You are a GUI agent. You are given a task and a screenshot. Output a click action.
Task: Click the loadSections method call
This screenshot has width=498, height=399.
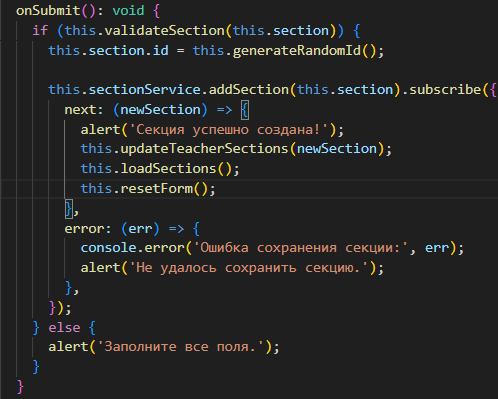pos(169,169)
